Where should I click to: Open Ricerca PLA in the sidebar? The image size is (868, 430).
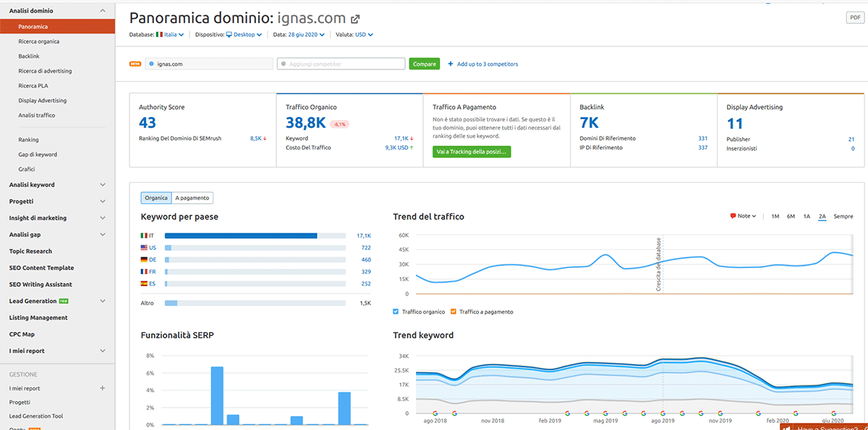(33, 86)
